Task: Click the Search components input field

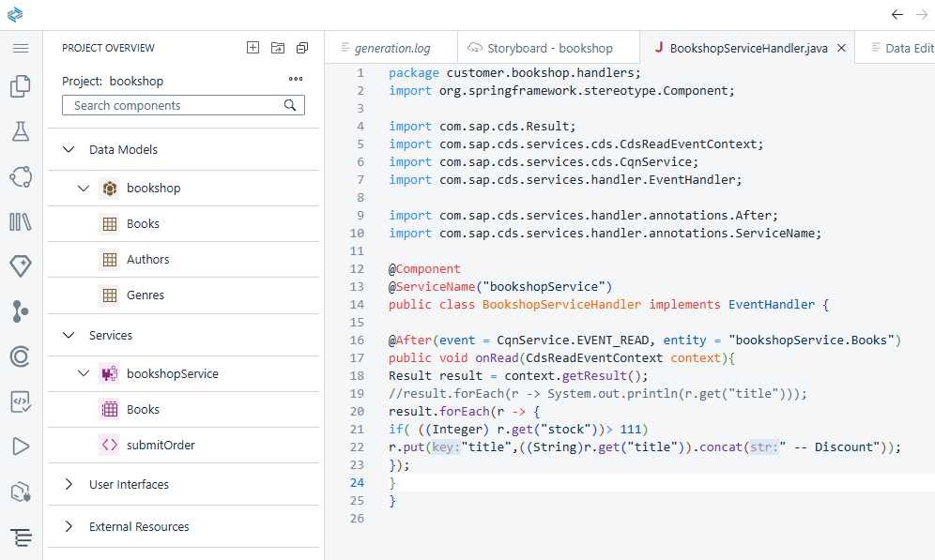Action: tap(184, 105)
